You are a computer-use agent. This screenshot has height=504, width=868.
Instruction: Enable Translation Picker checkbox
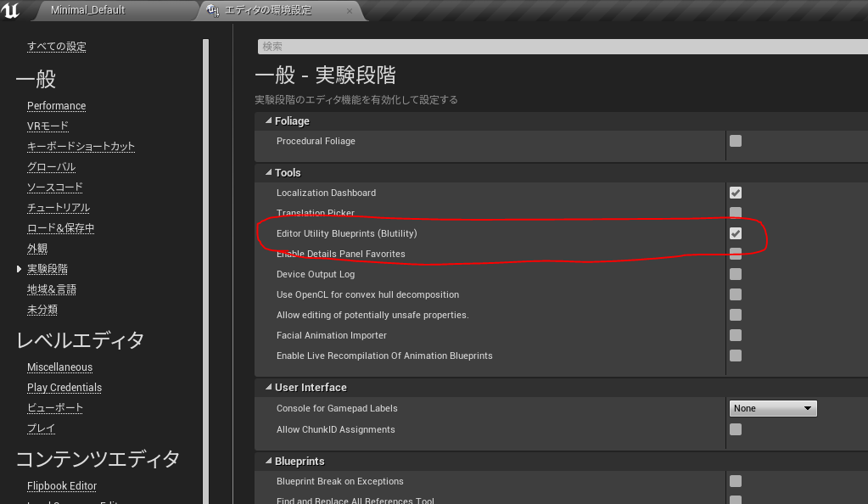tap(736, 213)
